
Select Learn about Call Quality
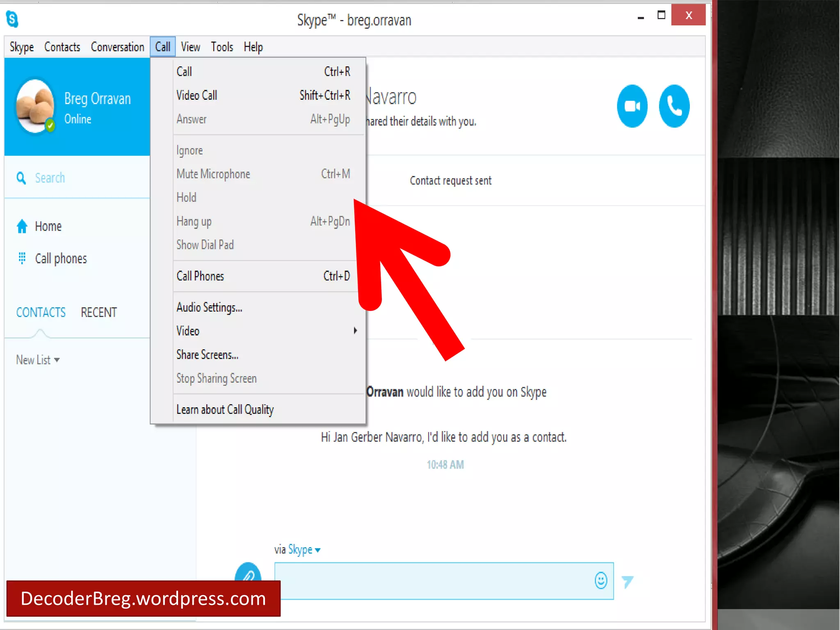coord(263,409)
